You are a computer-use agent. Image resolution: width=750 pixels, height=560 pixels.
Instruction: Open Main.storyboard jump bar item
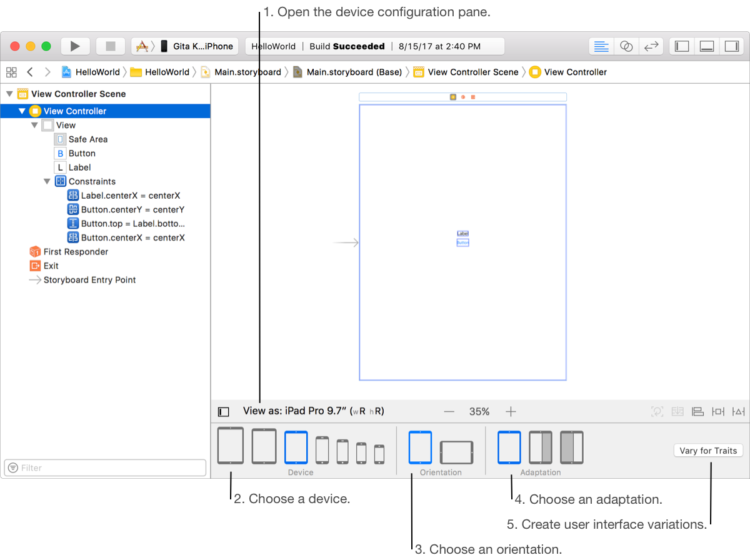(x=241, y=72)
